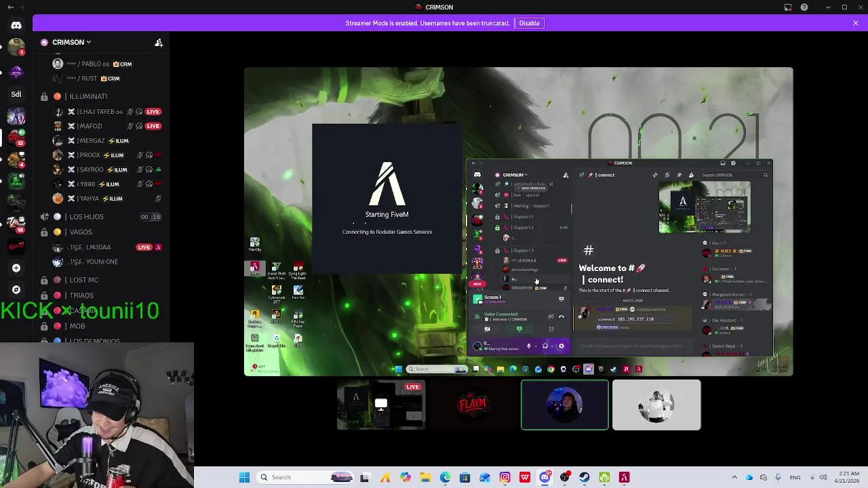Go back with title bar arrow
The width and height of the screenshot is (868, 488).
tap(10, 7)
